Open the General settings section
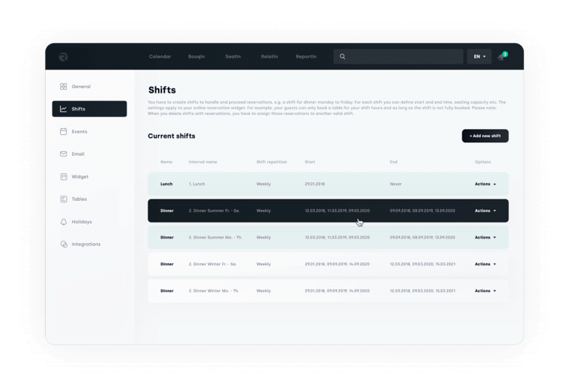569x392 pixels. (x=81, y=87)
